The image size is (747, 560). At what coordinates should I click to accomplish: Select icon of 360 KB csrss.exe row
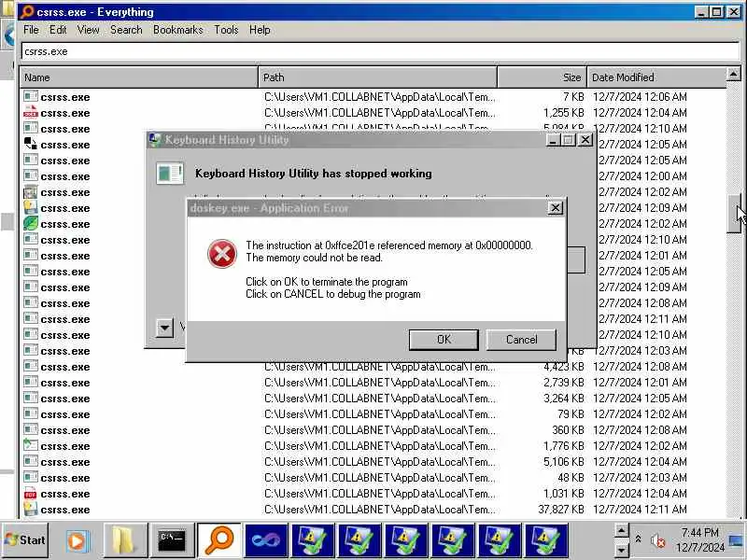pyautogui.click(x=31, y=430)
